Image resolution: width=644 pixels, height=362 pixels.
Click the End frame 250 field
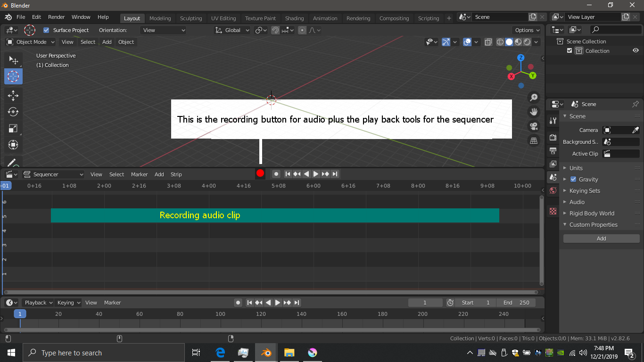point(517,303)
